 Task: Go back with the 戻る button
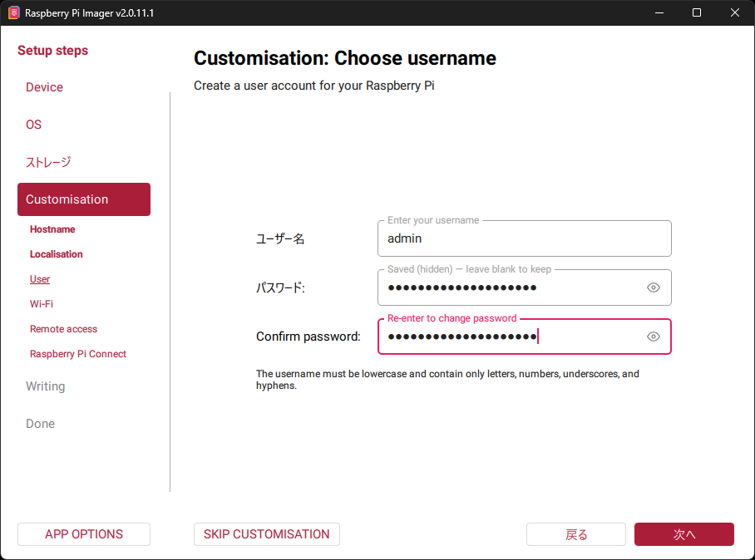pos(576,534)
